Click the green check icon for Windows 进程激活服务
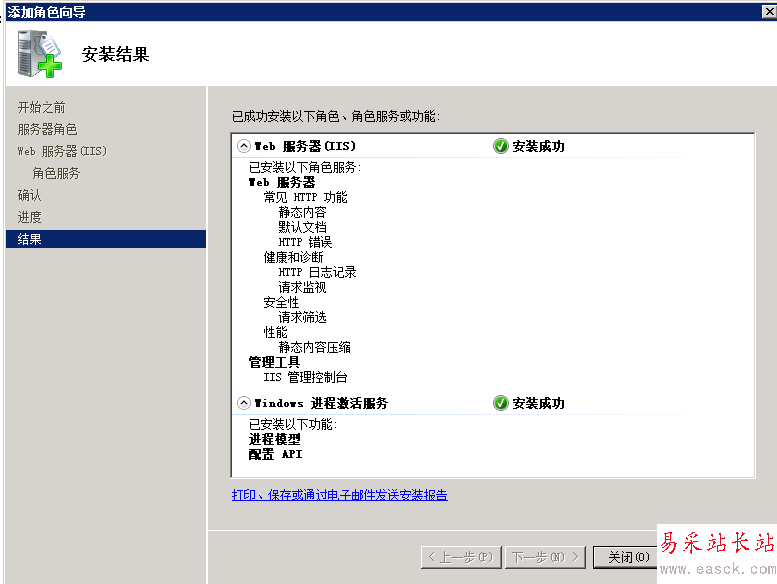Viewport: 777px width, 584px height. coord(500,403)
